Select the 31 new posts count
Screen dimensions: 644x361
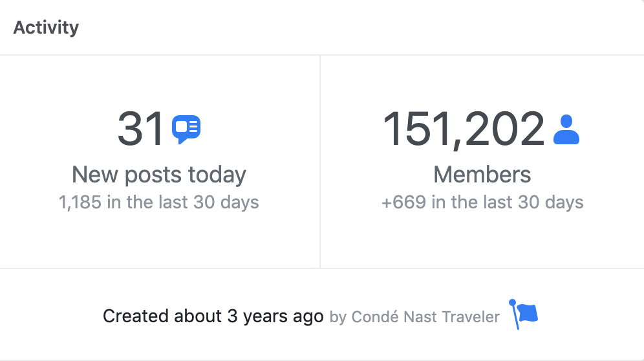pyautogui.click(x=140, y=129)
